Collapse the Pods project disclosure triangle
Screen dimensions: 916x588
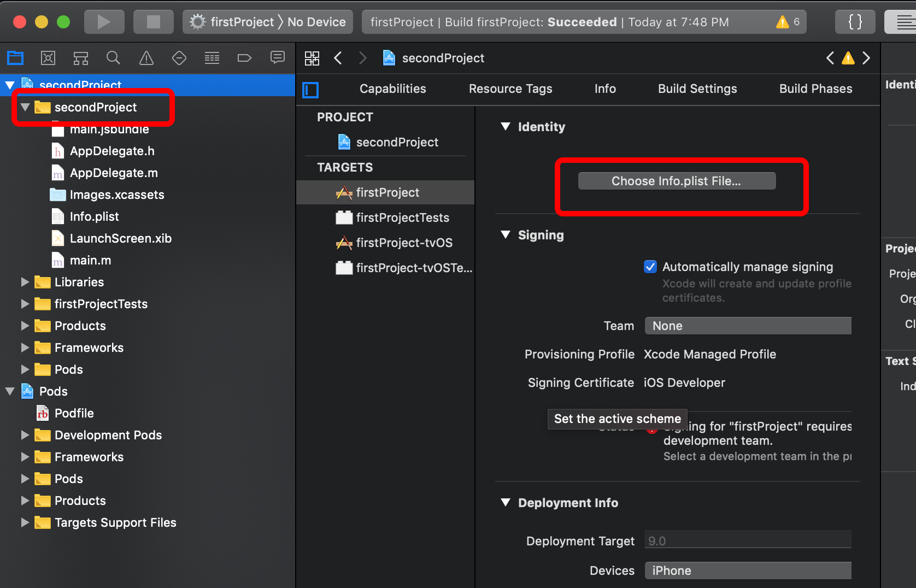pyautogui.click(x=10, y=391)
